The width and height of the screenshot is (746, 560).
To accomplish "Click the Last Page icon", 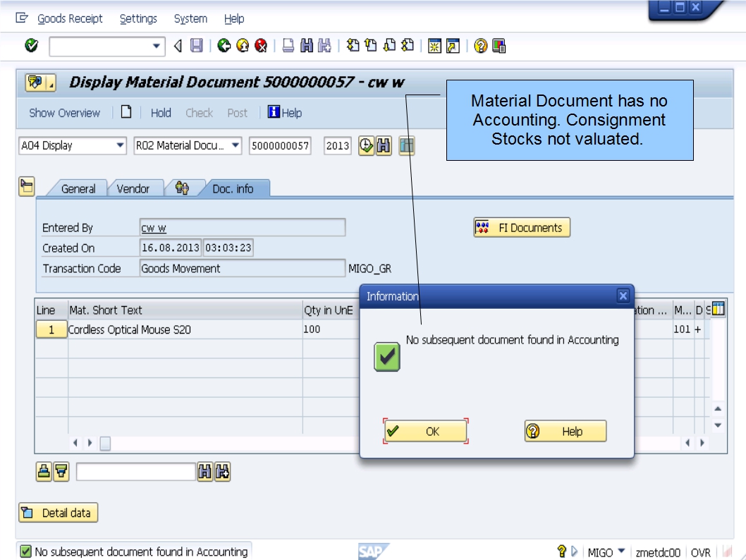I will coord(408,46).
